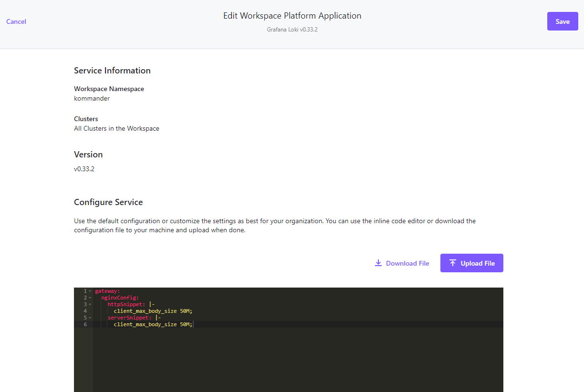584x392 pixels.
Task: Click the 'Grafana Loki v0.33.2' subtitle
Action: tap(292, 30)
